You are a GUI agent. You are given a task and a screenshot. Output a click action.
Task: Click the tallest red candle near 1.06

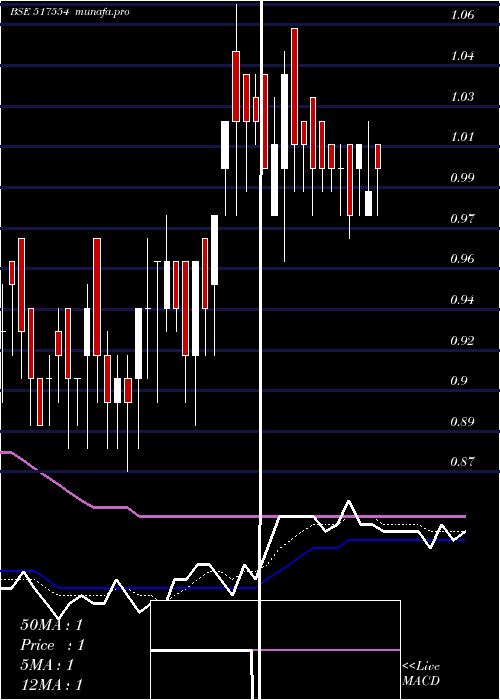pos(294,86)
